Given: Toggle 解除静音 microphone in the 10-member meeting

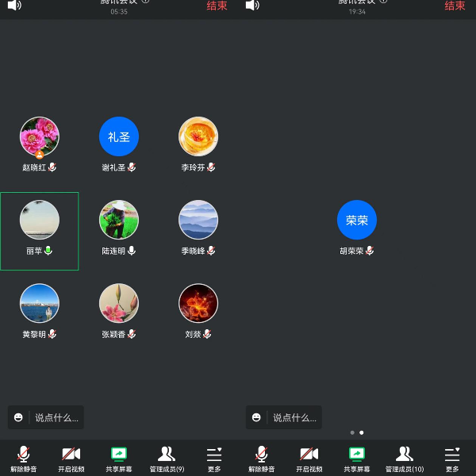Looking at the screenshot, I should point(262,458).
